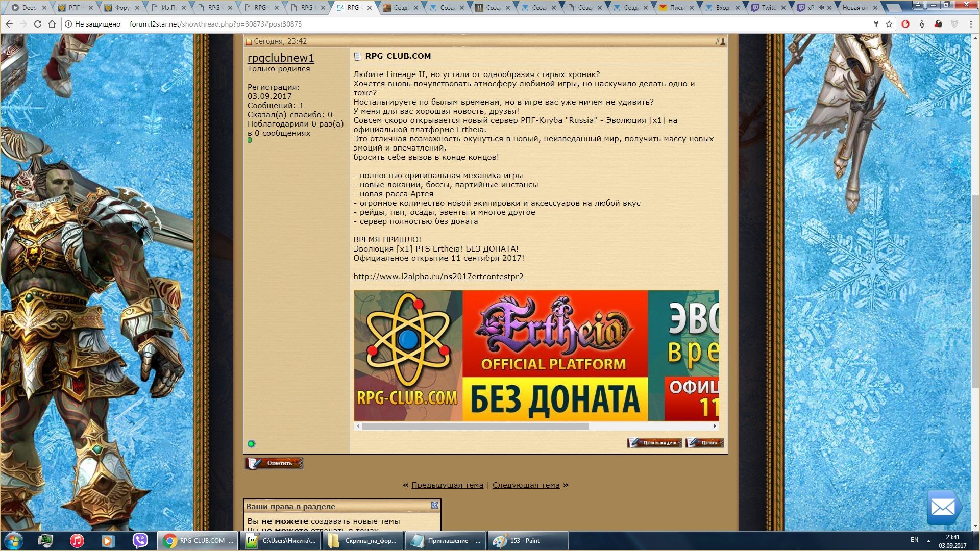Viewport: 980px width, 551px height.
Task: Click the 'Цитата выдел' quote-selected button
Action: click(654, 443)
